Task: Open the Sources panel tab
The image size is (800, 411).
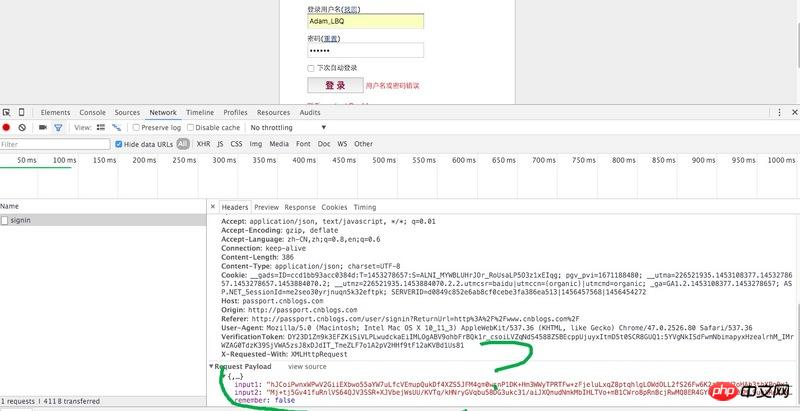Action: [127, 112]
